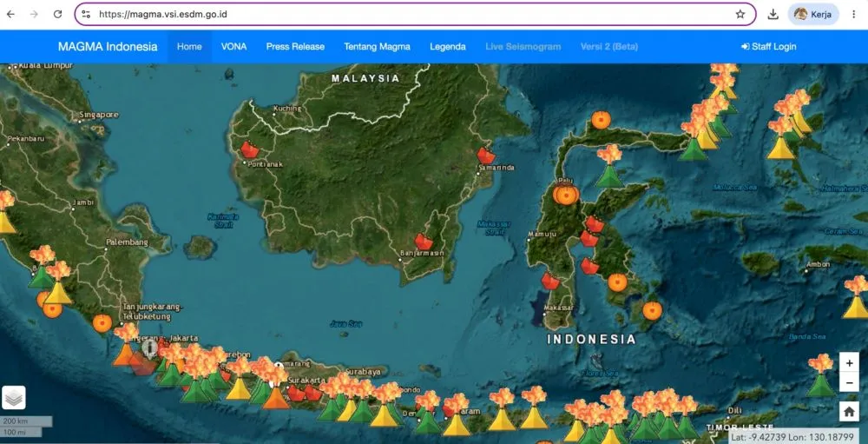Go to Tentang Magma
The image size is (868, 444).
coord(377,47)
